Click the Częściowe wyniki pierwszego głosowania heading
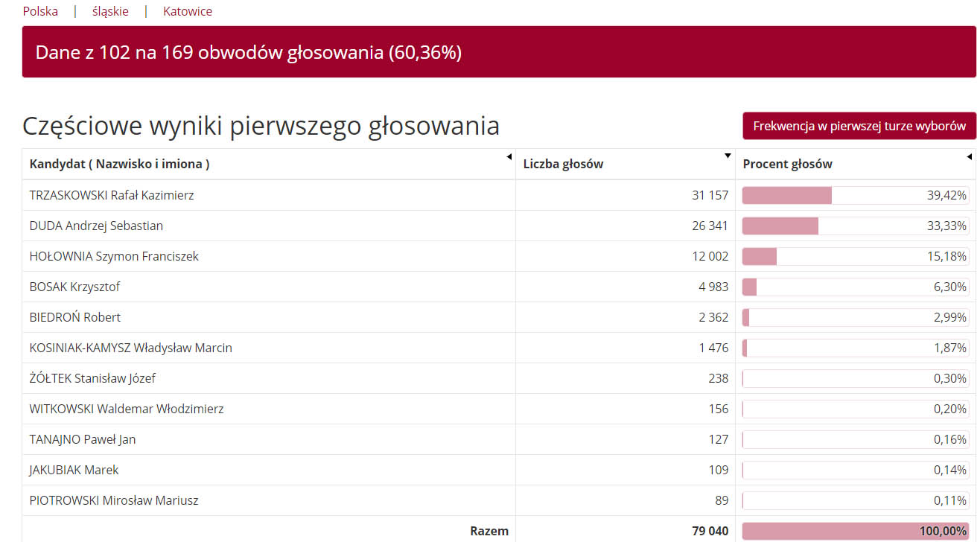The height and width of the screenshot is (542, 980). [x=261, y=126]
